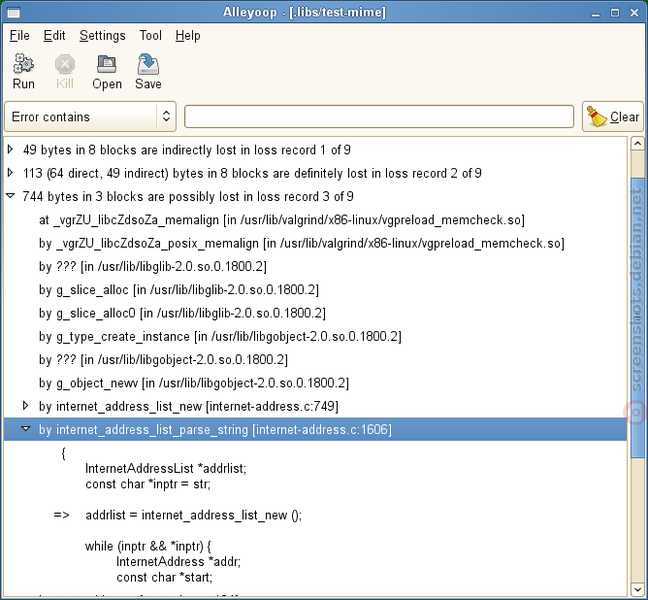Viewport: 648px width, 600px height.
Task: Click the window menu icon in the title bar
Action: coord(13,13)
